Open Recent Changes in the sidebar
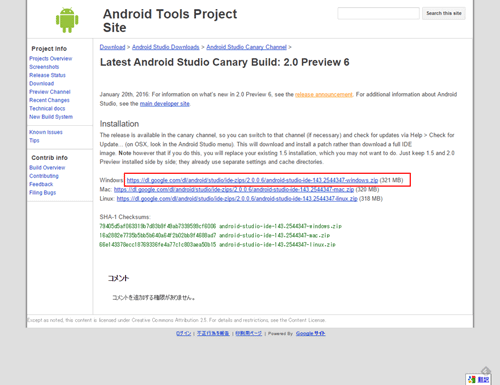Screen dimensions: 500x385 49,100
